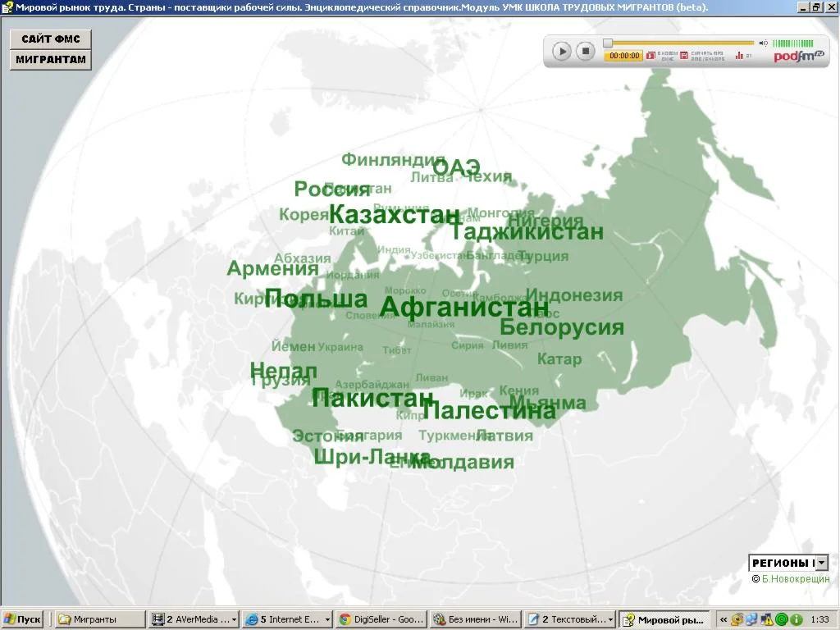Select the Йемен label
This screenshot has width=840, height=630.
point(294,347)
